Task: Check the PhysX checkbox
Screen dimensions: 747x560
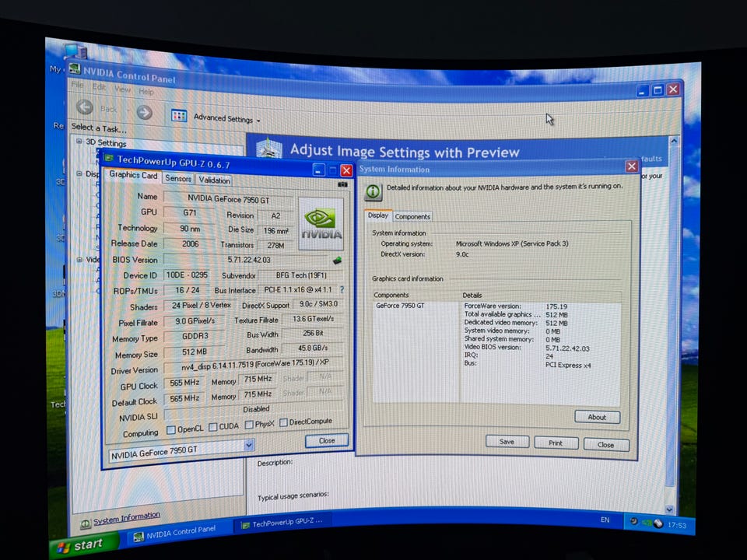Action: tap(249, 425)
